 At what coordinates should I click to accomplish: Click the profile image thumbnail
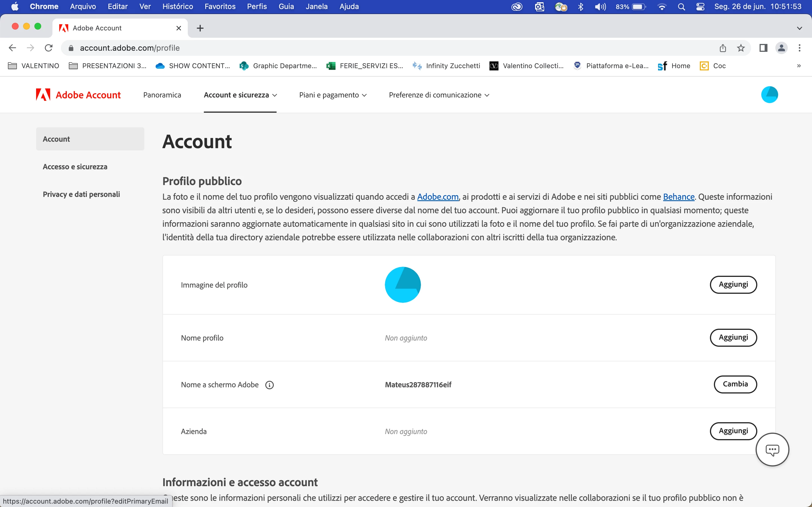pos(403,285)
